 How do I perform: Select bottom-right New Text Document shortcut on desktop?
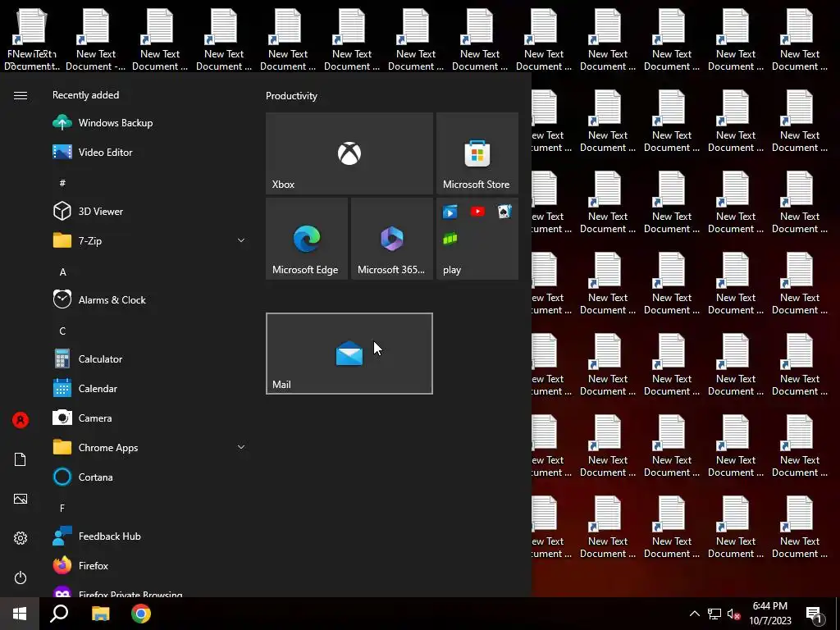pyautogui.click(x=800, y=527)
